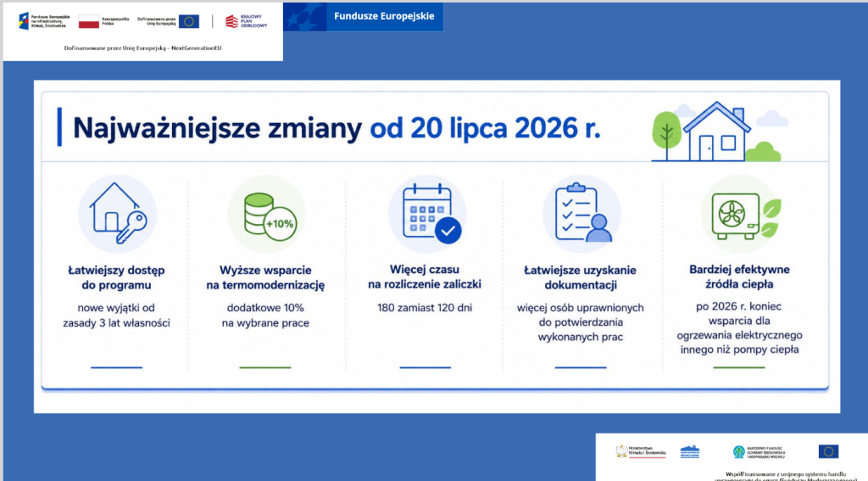The width and height of the screenshot is (868, 481).
Task: Click the EU flag in bottom right footer
Action: (829, 451)
